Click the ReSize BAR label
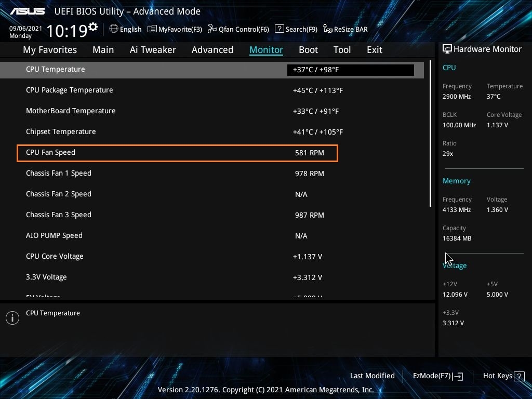 tap(351, 29)
